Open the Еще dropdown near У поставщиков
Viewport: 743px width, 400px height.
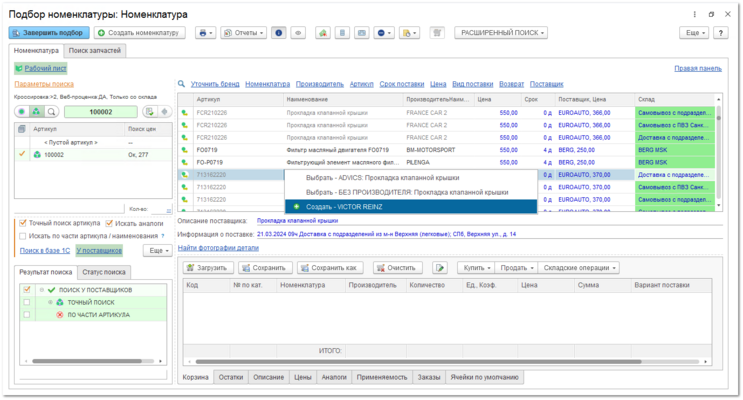tap(158, 250)
